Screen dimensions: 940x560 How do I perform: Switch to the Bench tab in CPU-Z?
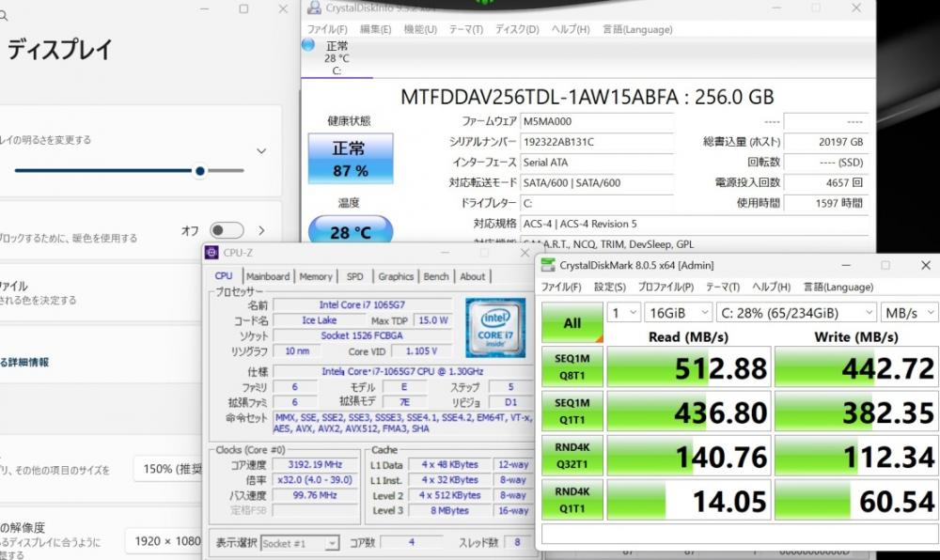click(x=436, y=276)
